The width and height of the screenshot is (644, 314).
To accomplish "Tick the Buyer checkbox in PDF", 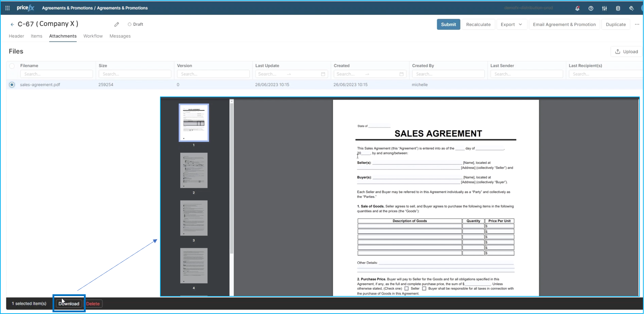I will [424, 288].
